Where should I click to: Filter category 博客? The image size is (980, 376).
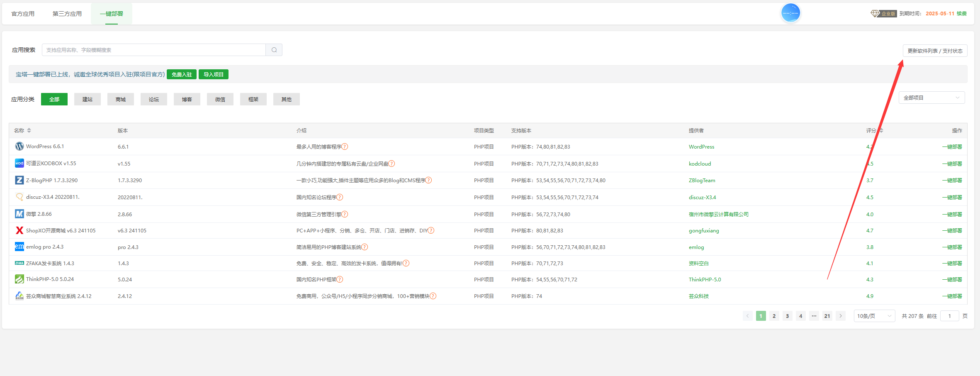click(x=187, y=99)
